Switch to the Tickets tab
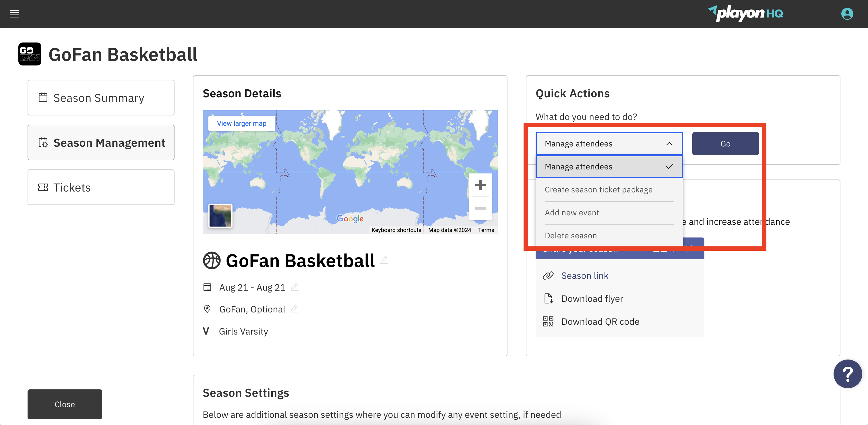Viewport: 868px width, 425px height. point(101,188)
